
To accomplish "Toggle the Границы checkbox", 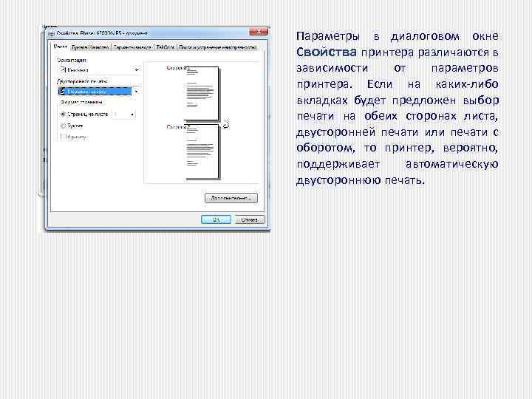I will click(x=62, y=137).
